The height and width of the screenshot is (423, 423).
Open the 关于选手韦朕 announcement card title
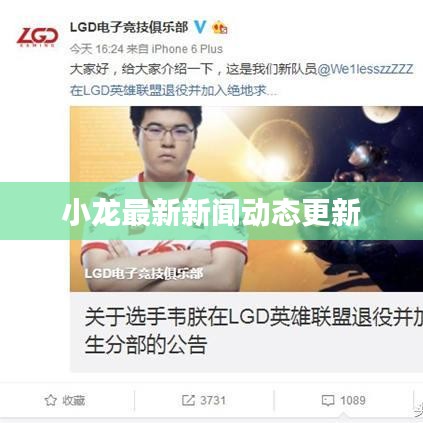coord(253,317)
